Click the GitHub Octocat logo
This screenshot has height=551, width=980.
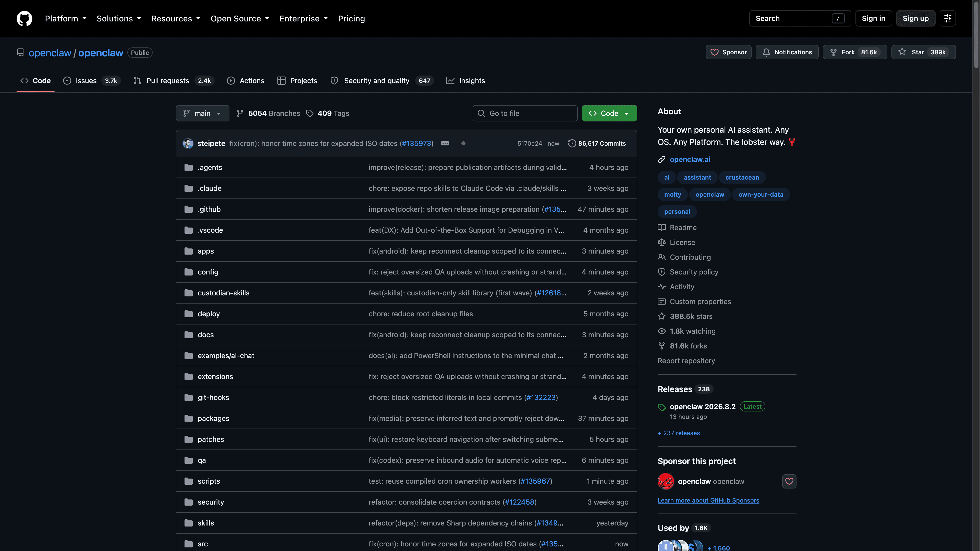24,18
